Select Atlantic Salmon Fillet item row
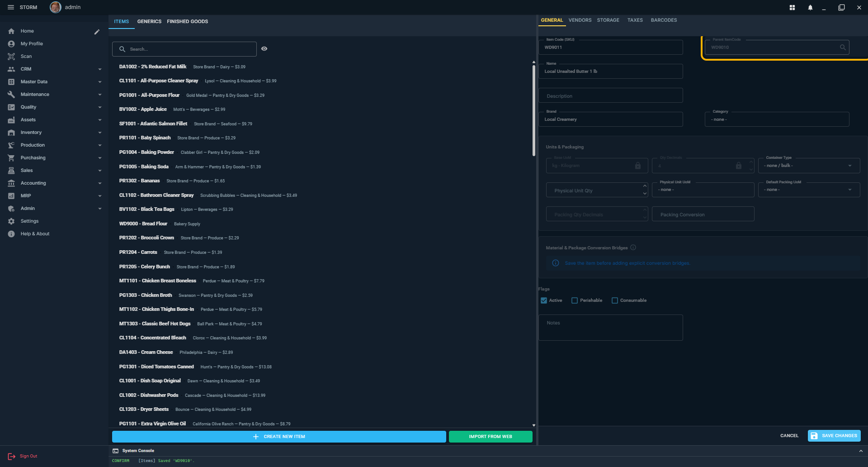The width and height of the screenshot is (868, 467). pos(322,124)
